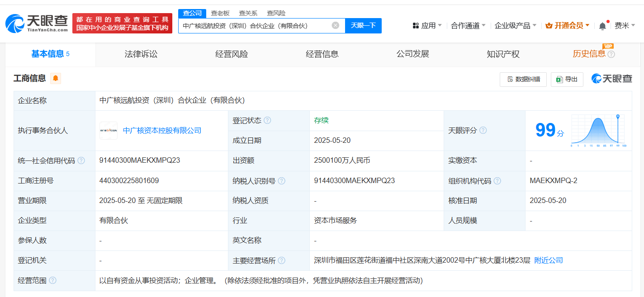
Task: Expand the 企业级产品 dropdown
Action: [x=516, y=25]
